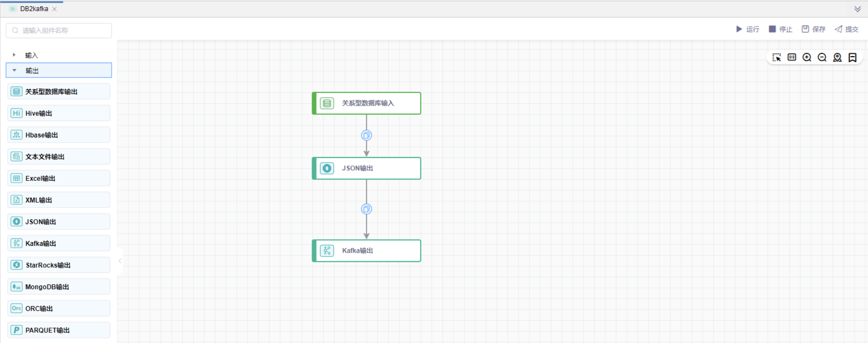
Task: Click the 提交 submit button
Action: [847, 29]
